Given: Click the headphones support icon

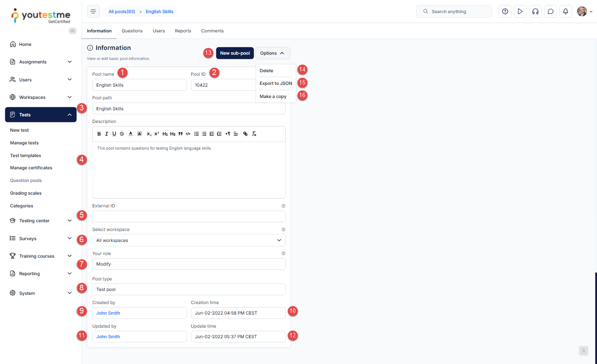Looking at the screenshot, I should click(x=535, y=11).
